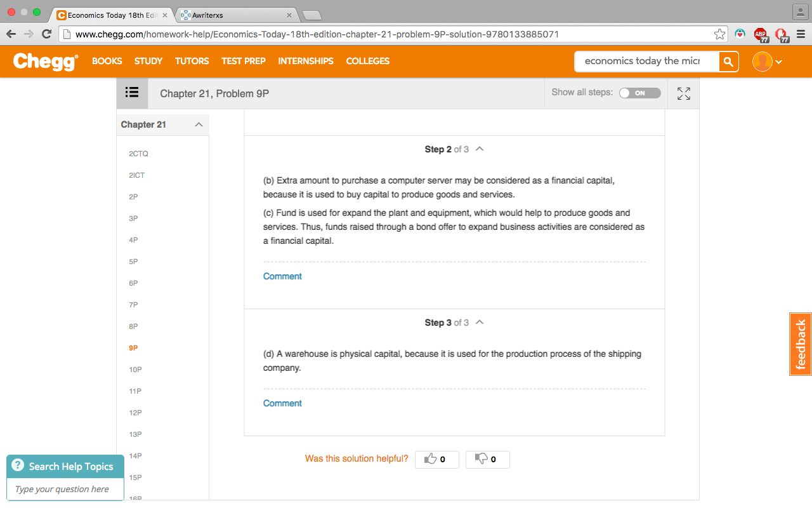Switch to the Awriterxs browser tab
Screen dimensions: 812x508
pyautogui.click(x=235, y=15)
